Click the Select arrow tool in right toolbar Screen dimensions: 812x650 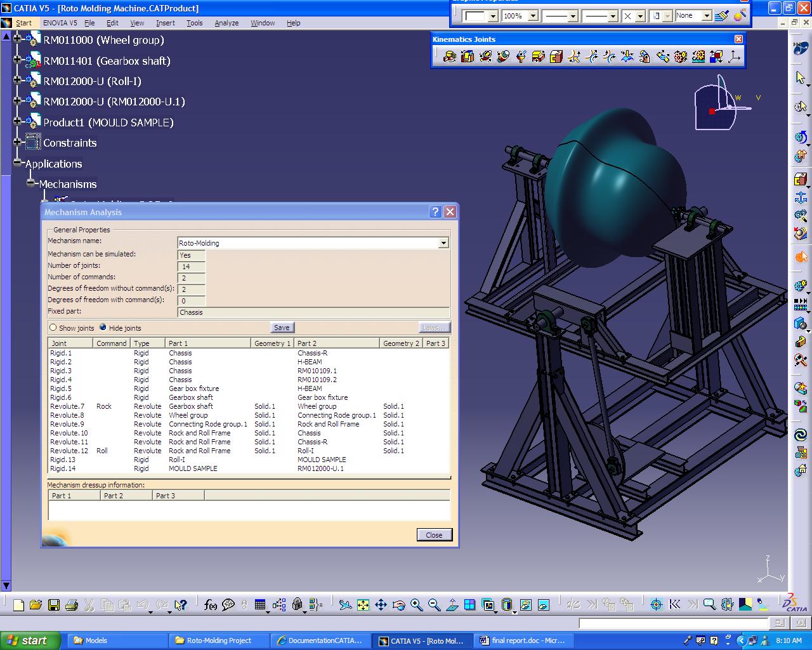click(x=801, y=77)
